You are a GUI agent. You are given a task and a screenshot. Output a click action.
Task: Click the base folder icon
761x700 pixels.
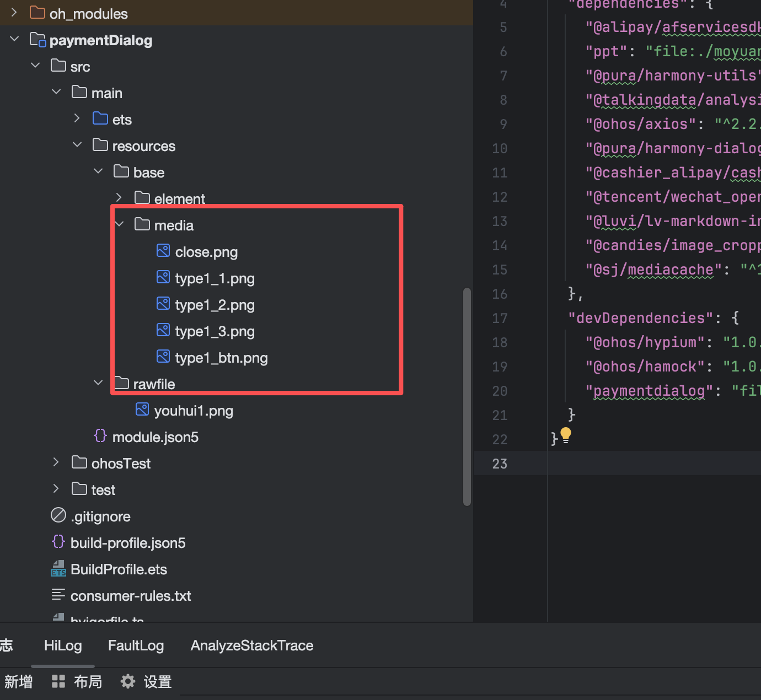pyautogui.click(x=121, y=171)
